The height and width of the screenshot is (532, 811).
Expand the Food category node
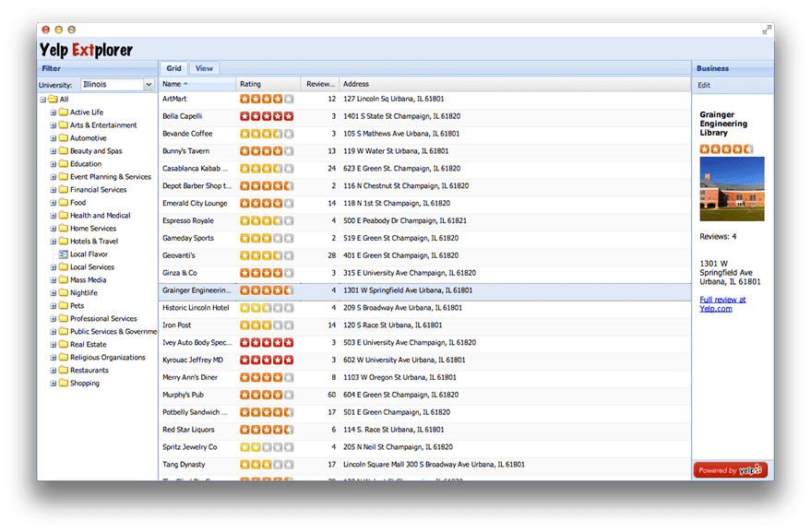54,203
